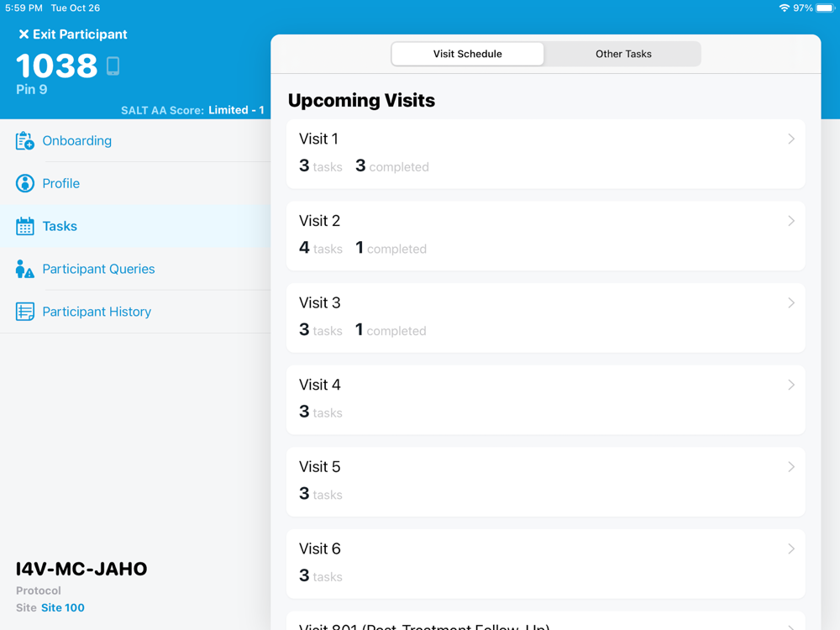The width and height of the screenshot is (840, 630).
Task: Click the 97% battery percentage
Action: pyautogui.click(x=802, y=8)
